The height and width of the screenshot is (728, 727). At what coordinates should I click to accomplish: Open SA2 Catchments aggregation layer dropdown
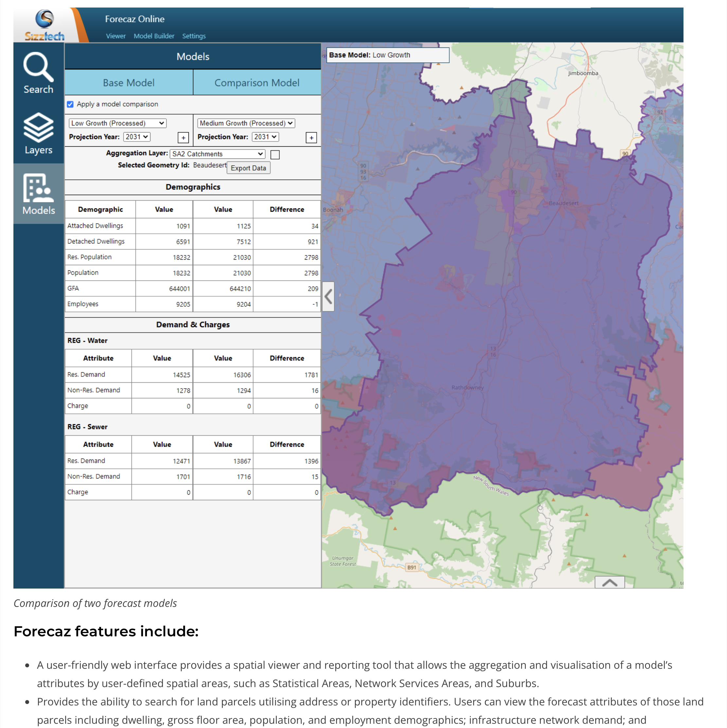click(217, 154)
